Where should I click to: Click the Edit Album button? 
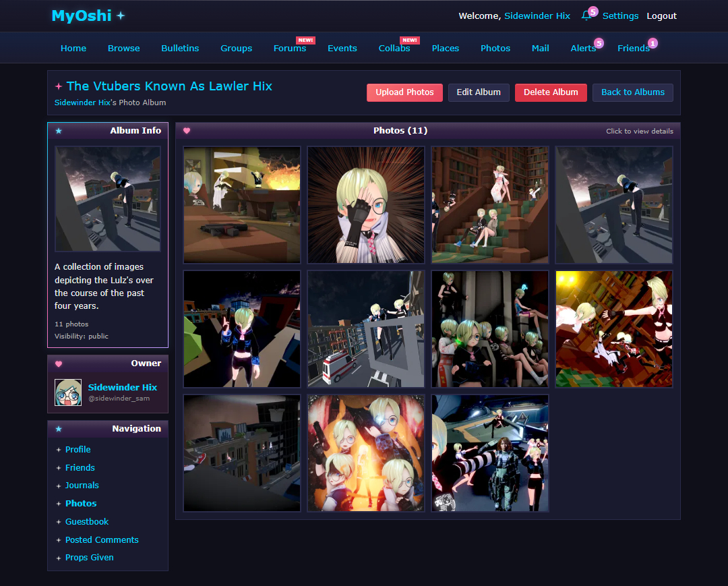[479, 92]
